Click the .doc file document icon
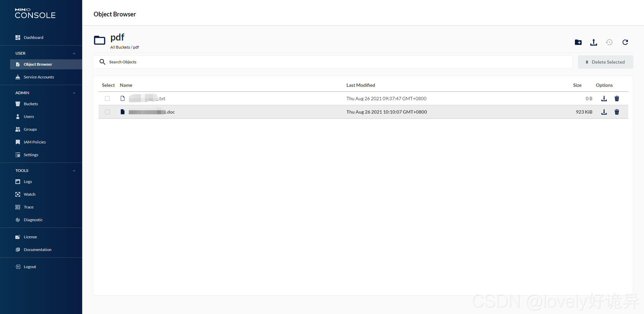The image size is (644, 314). point(122,112)
